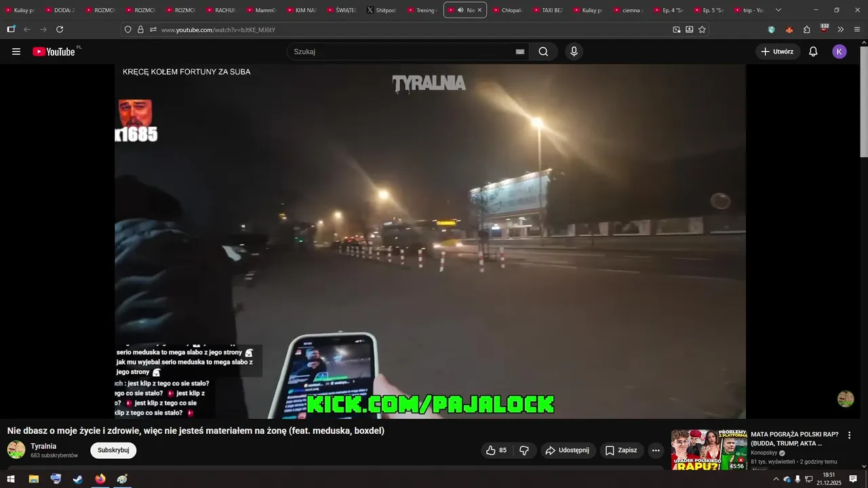Subscribe with the Subskrybuj button
This screenshot has height=488, width=868.
(x=113, y=450)
